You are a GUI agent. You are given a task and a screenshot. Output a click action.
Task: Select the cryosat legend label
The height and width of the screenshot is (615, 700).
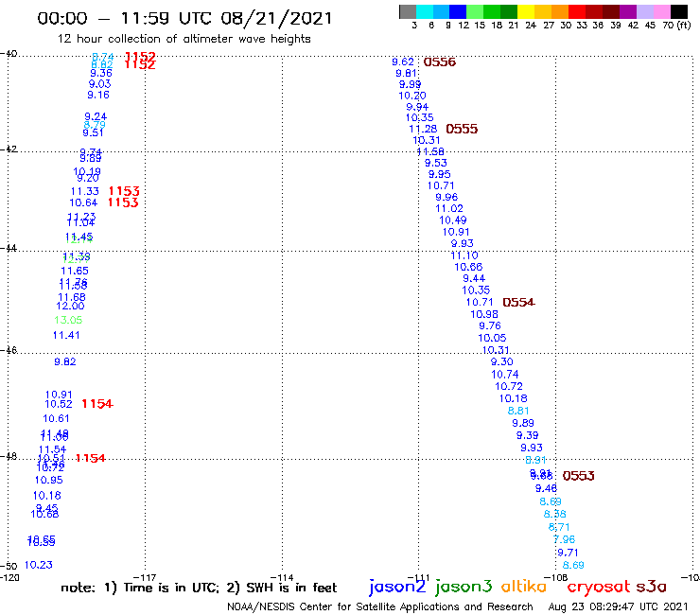coord(599,587)
